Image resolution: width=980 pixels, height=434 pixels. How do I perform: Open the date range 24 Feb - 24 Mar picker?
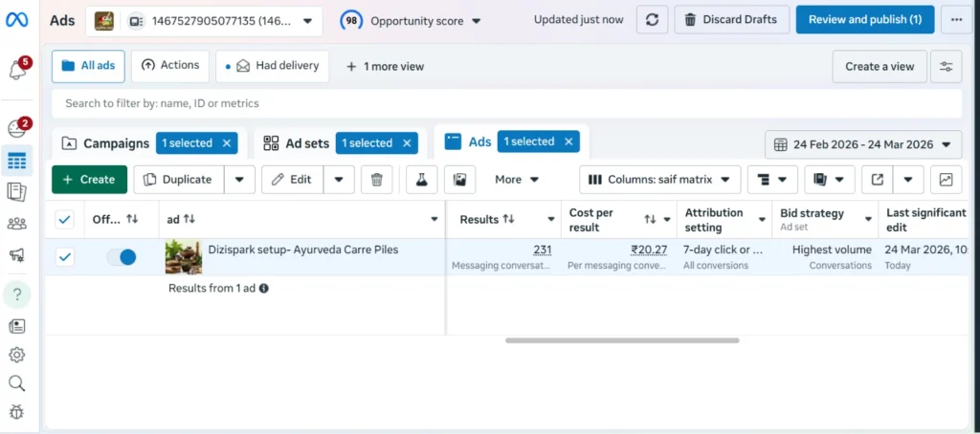point(863,145)
